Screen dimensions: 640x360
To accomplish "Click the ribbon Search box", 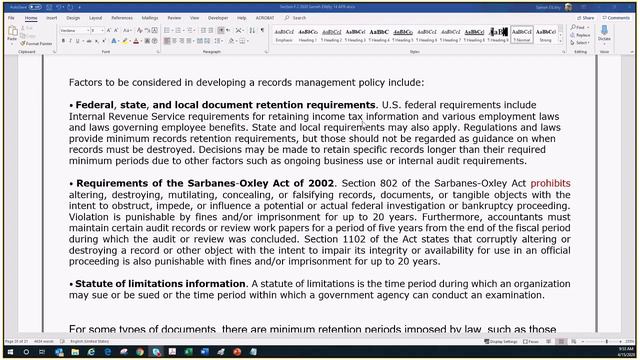I will tap(296, 18).
